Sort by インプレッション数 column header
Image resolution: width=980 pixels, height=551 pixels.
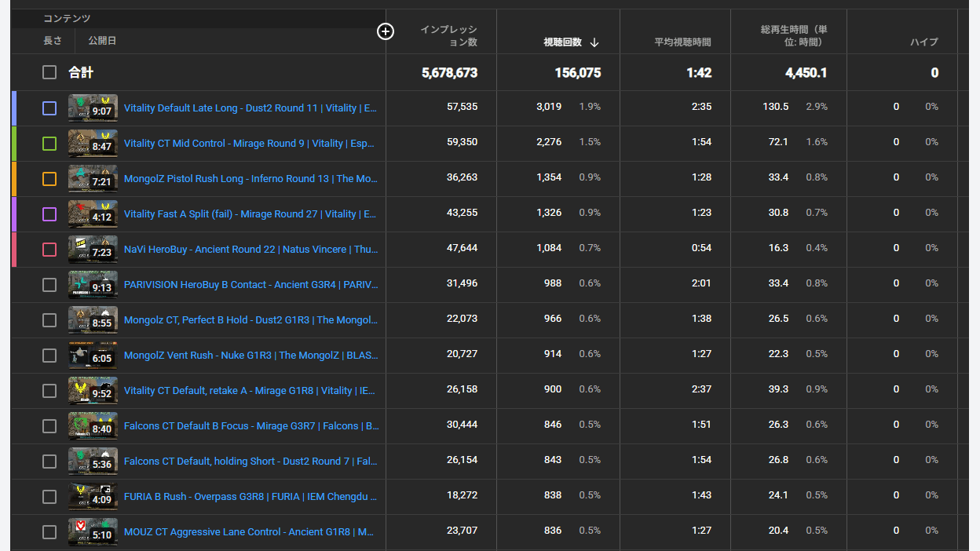(448, 36)
